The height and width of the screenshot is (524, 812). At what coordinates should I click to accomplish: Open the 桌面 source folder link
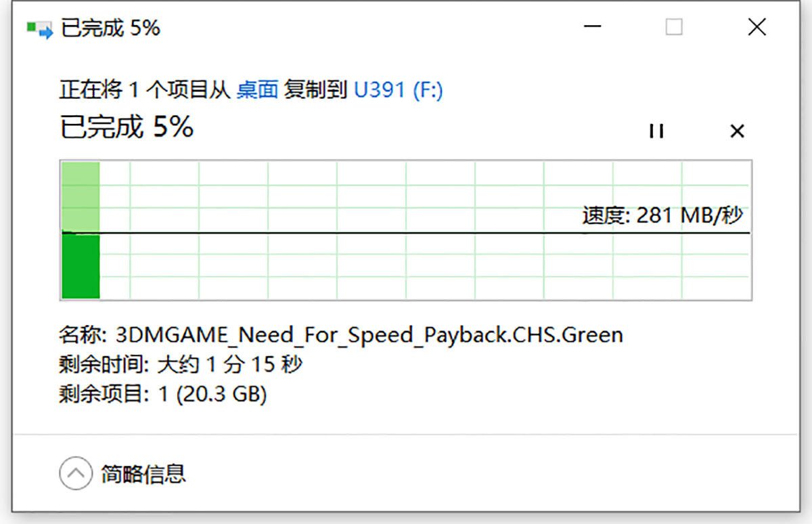click(257, 90)
